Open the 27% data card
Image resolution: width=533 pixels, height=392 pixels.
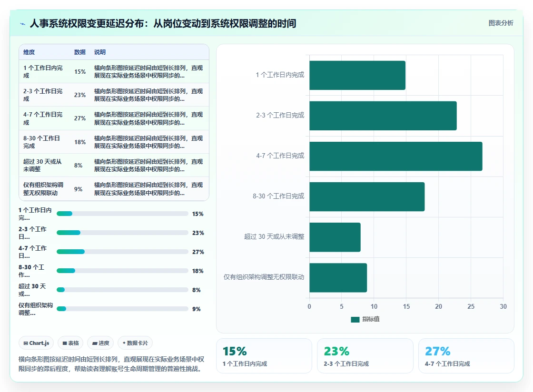pyautogui.click(x=466, y=356)
